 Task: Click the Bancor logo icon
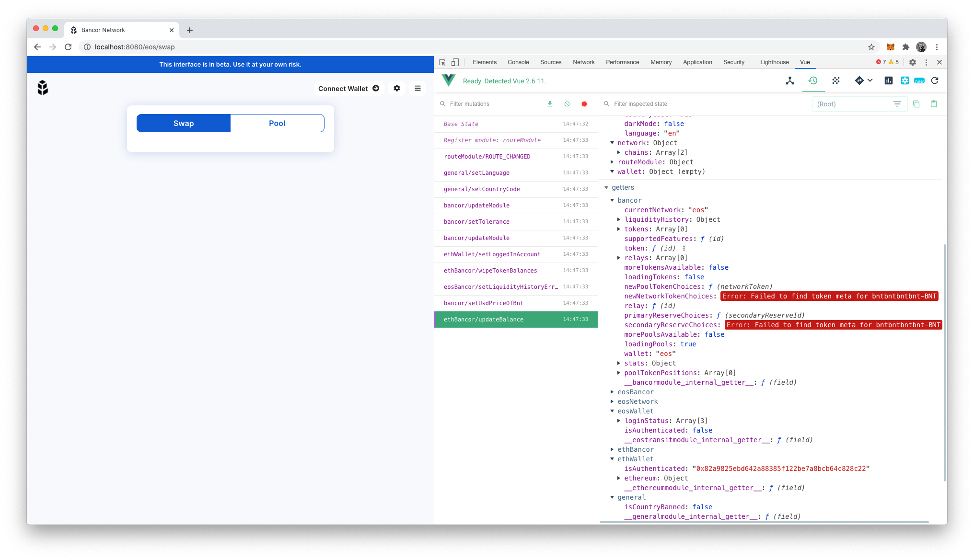click(43, 88)
